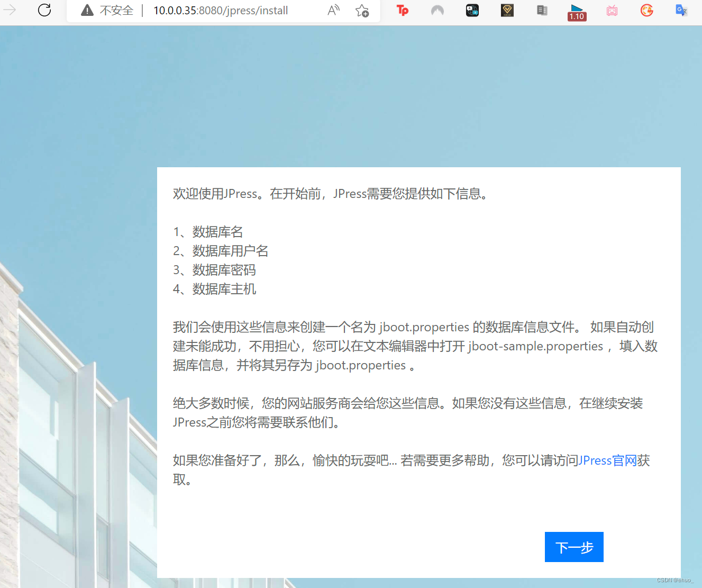This screenshot has width=702, height=588.
Task: Open the red Tp extension icon
Action: [403, 10]
